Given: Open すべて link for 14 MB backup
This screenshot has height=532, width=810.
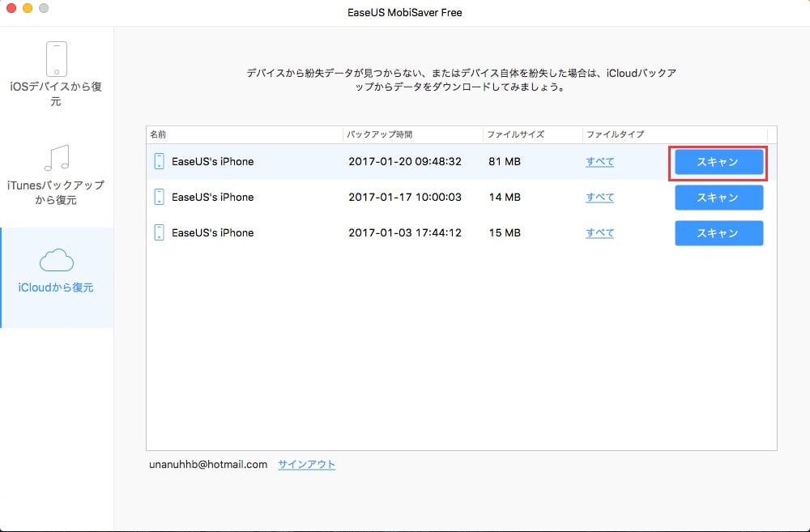Looking at the screenshot, I should 599,198.
